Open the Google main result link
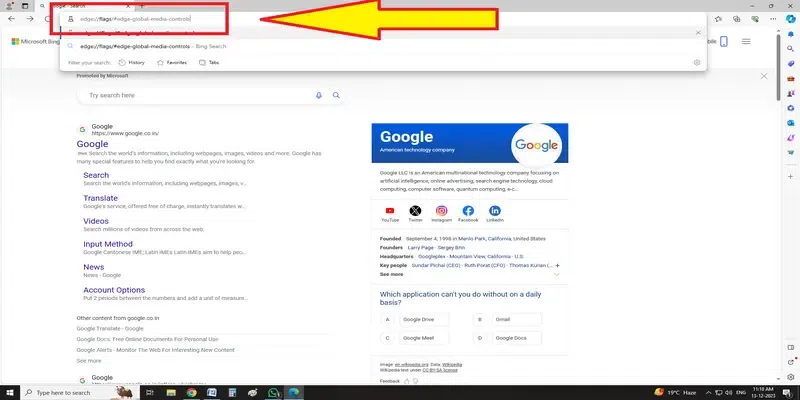800x400 pixels. [92, 144]
